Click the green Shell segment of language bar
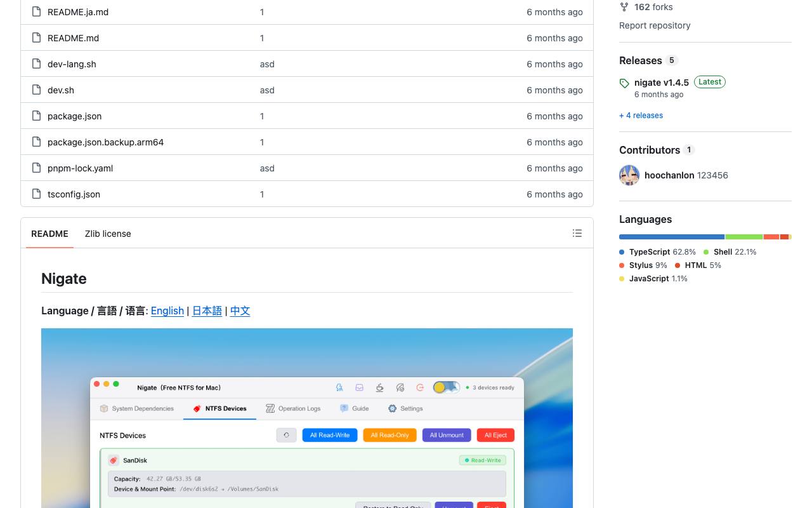The width and height of the screenshot is (812, 508). 744,237
